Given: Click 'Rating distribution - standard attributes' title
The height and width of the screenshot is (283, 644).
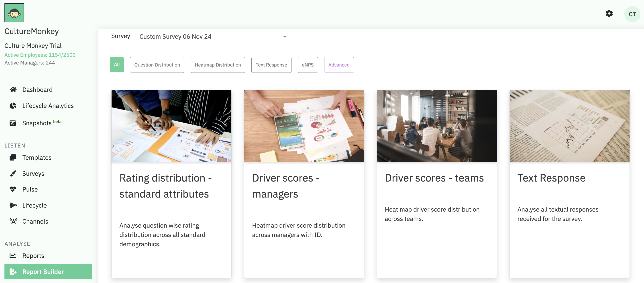Looking at the screenshot, I should click(x=165, y=186).
